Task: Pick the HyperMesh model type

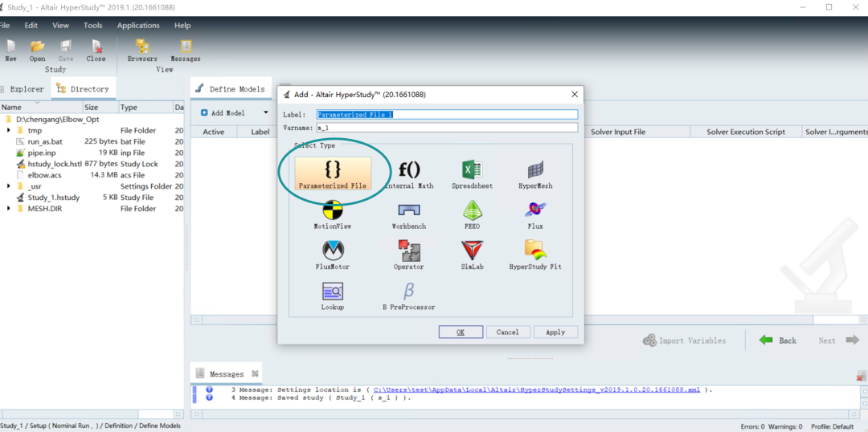Action: pos(534,173)
